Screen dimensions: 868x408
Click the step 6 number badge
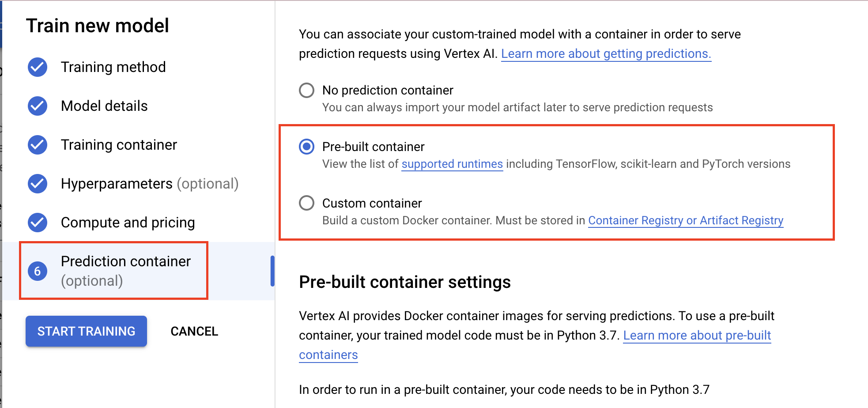pos(38,271)
